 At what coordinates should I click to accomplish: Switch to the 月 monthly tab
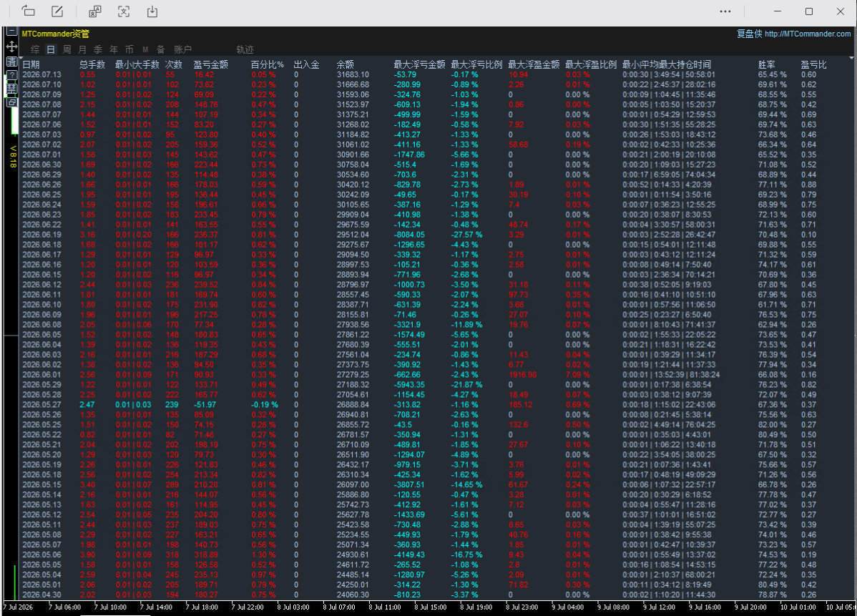click(82, 50)
